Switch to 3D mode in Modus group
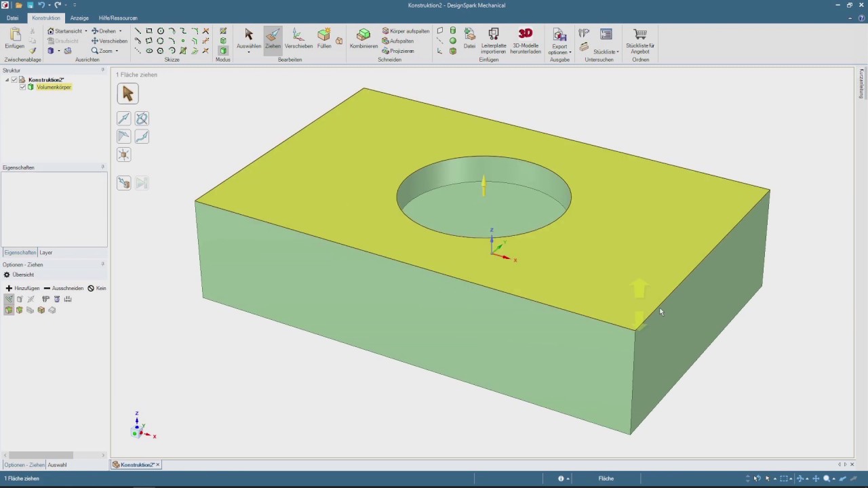This screenshot has width=868, height=488. [223, 51]
